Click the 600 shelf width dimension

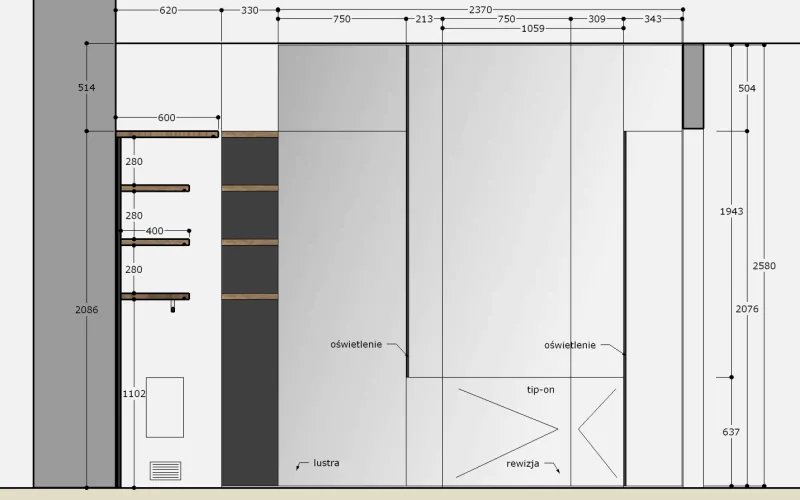tap(166, 118)
